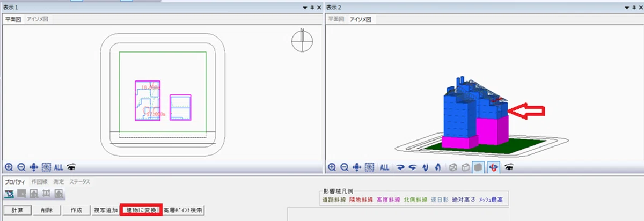Click the third greyed property tool icon
The height and width of the screenshot is (221, 644).
tap(34, 193)
